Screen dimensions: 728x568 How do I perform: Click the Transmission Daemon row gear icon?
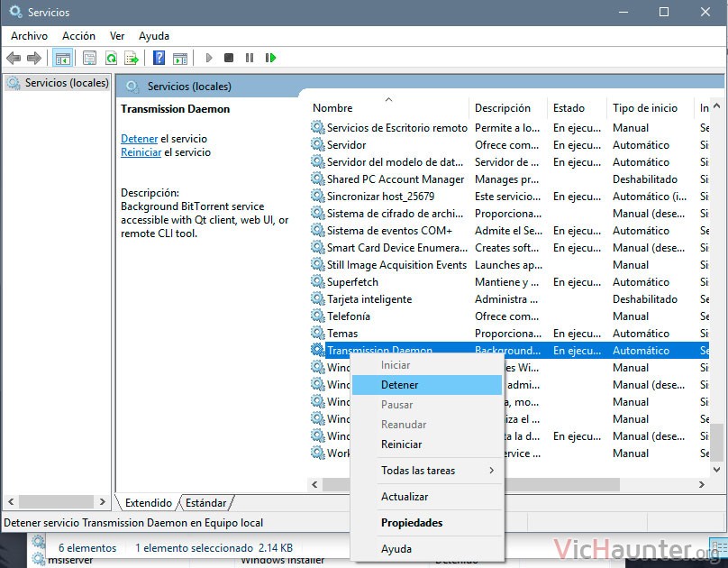[317, 350]
